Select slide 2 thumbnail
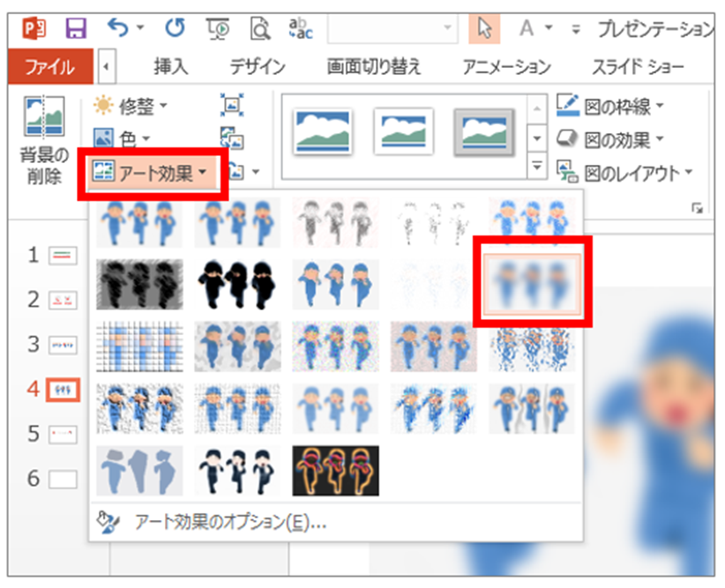 (x=63, y=300)
